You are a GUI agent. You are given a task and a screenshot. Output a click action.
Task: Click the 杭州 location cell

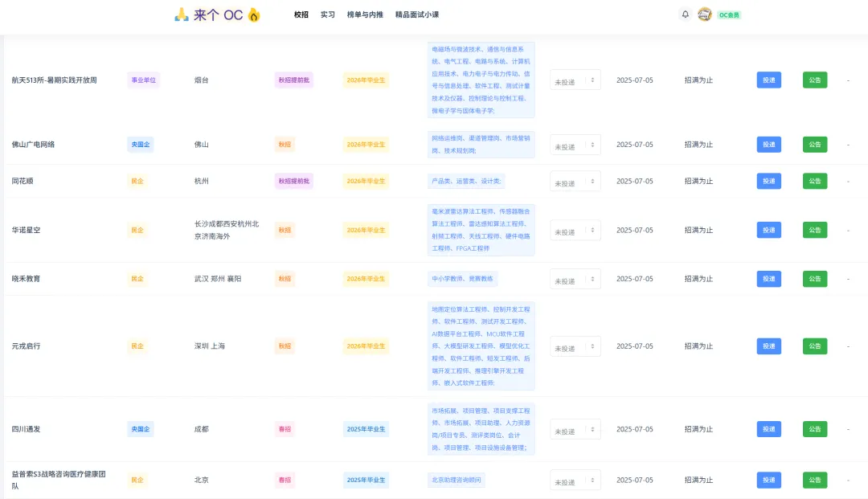[202, 181]
